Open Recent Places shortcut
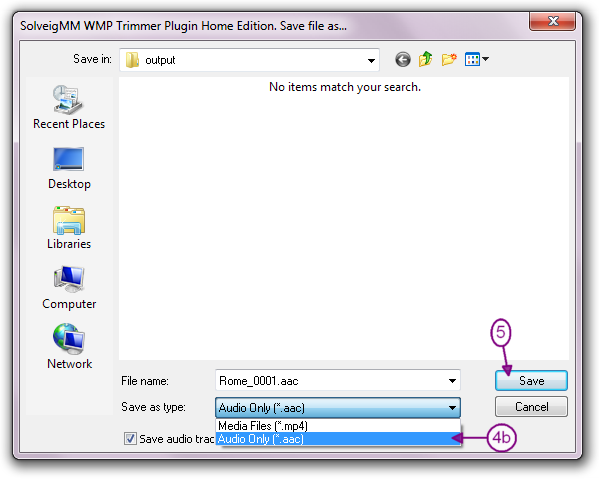Viewport: 599px width, 482px height. coord(69,107)
